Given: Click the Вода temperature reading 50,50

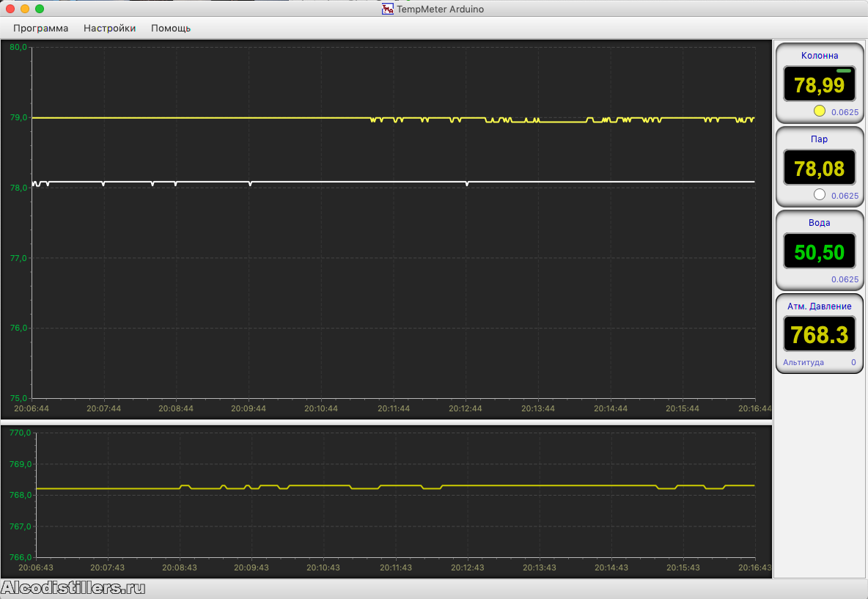Looking at the screenshot, I should pyautogui.click(x=820, y=252).
